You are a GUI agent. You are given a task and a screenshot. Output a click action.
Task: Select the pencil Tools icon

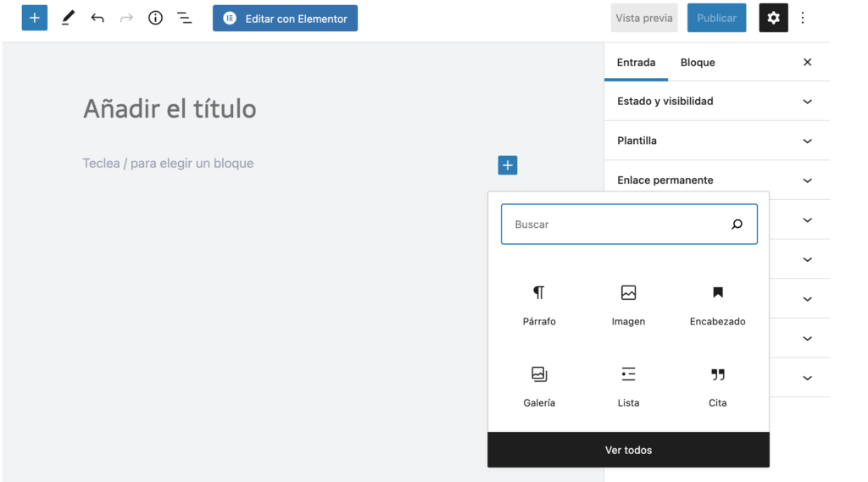pyautogui.click(x=69, y=18)
